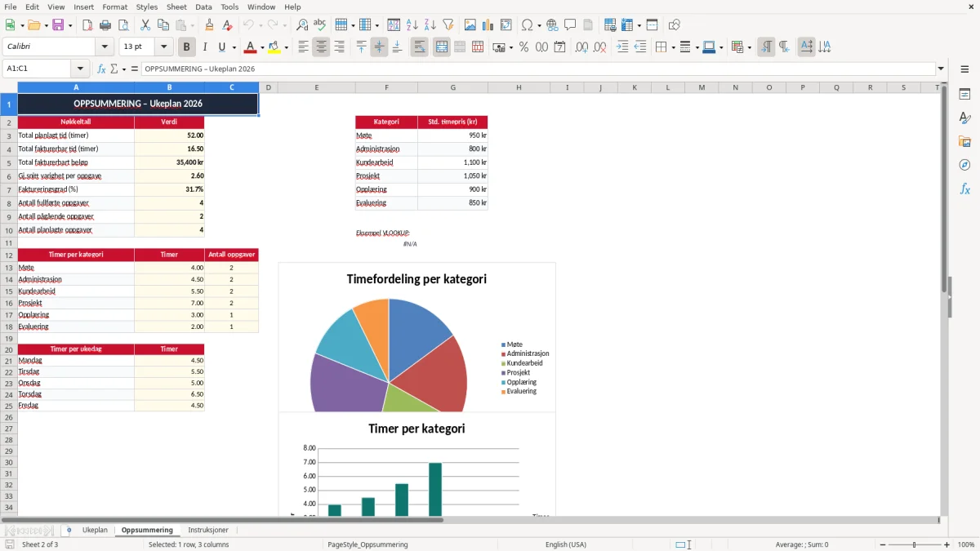Screen dimensions: 980x551
Task: Open the sidebar Navigator deck
Action: (964, 166)
